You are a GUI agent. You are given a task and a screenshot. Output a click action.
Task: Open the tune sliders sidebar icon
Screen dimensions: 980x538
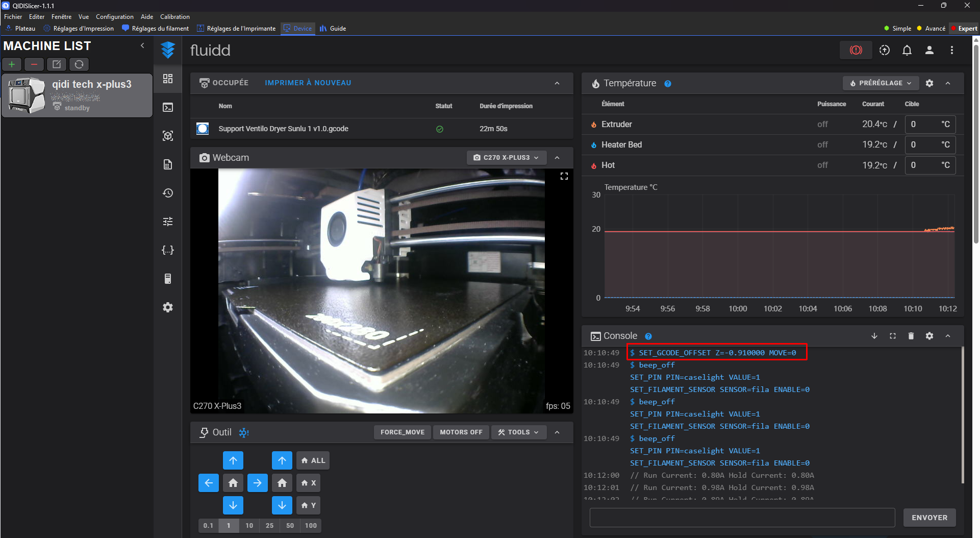point(168,222)
